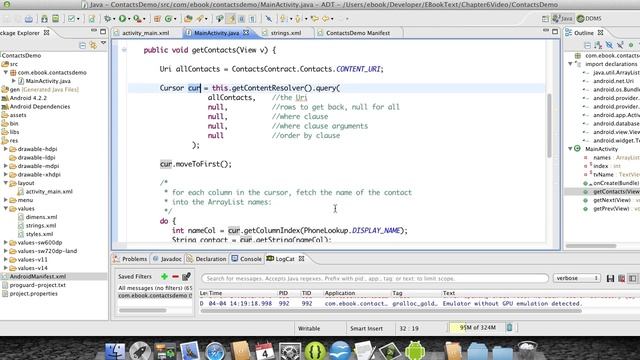Collapse the com.ebook.contactsdemo package node
Image resolution: width=640 pixels, height=360 pixels.
point(6,72)
